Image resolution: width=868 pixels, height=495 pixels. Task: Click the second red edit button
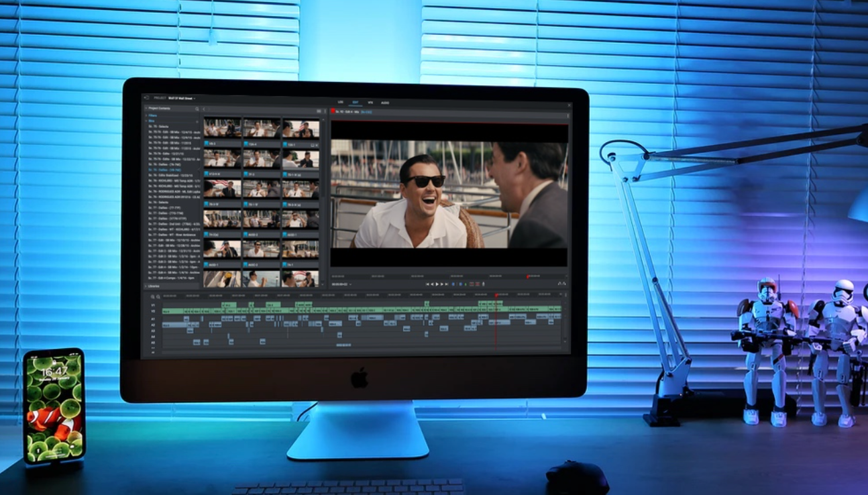[x=477, y=284]
